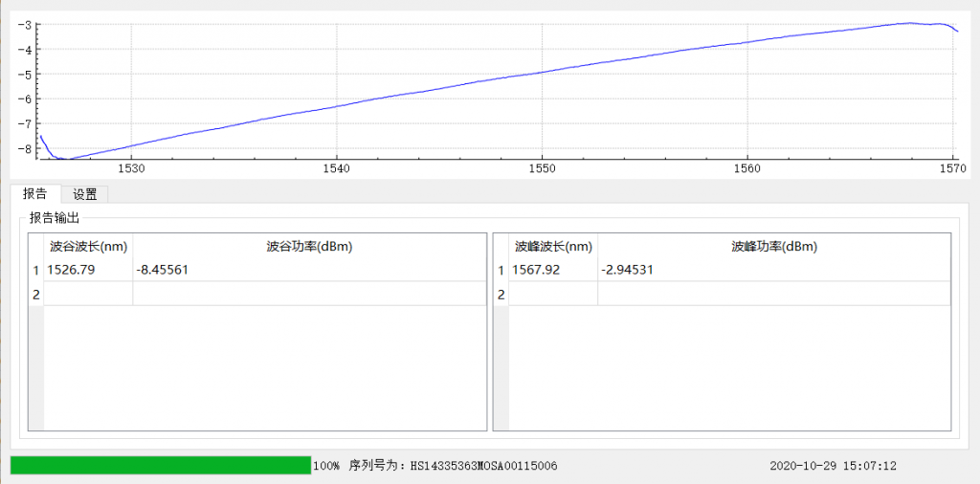Open the 设置 tab
This screenshot has height=484, width=980.
(x=85, y=194)
